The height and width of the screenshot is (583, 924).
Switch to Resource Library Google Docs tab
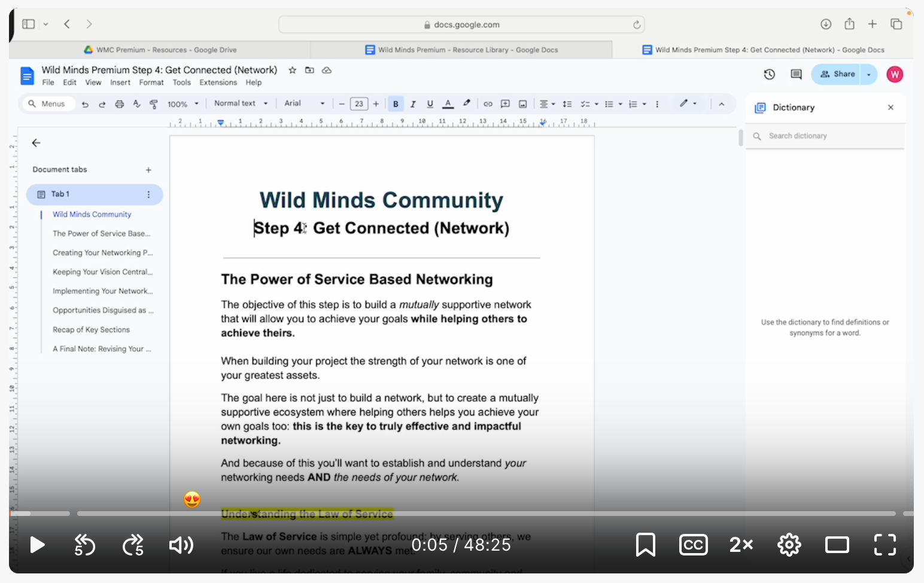pos(461,50)
